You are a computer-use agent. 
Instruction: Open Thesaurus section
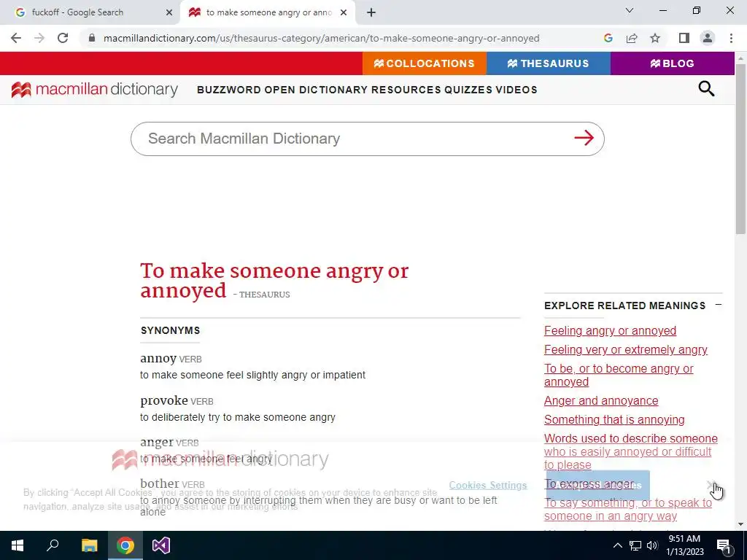[x=549, y=63]
